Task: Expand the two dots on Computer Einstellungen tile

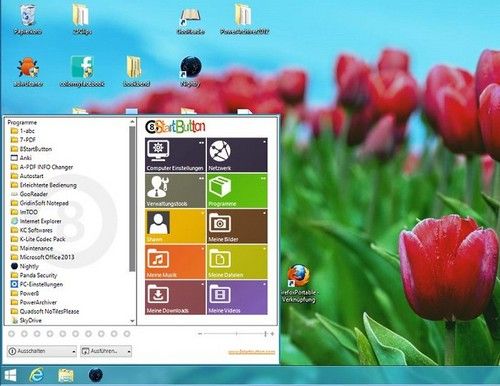Action: [201, 143]
